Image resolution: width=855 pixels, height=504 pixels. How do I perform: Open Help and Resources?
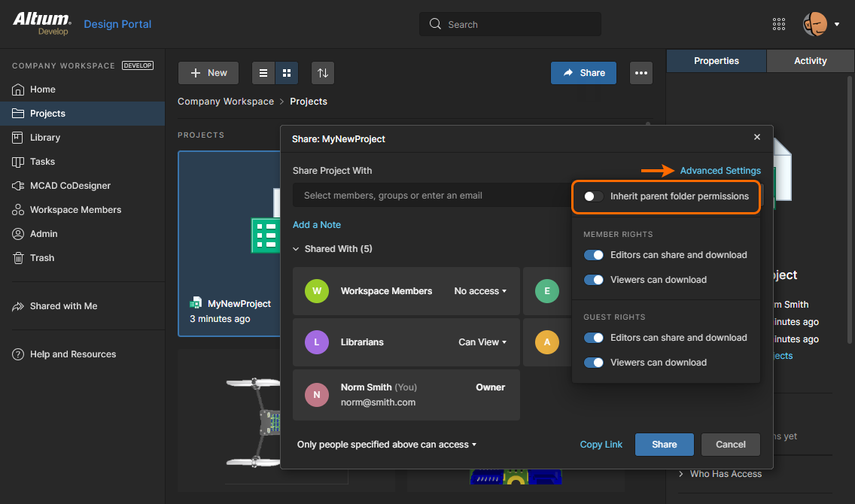click(82, 354)
